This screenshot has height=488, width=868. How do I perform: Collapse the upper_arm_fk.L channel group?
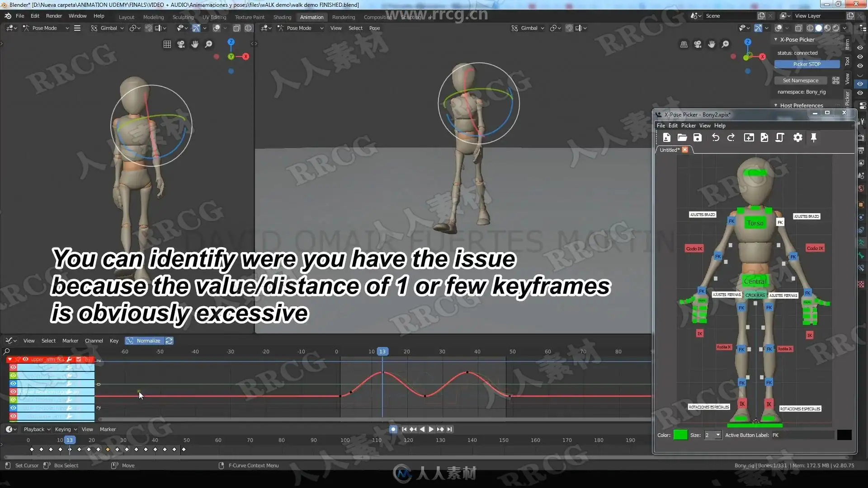click(x=9, y=359)
